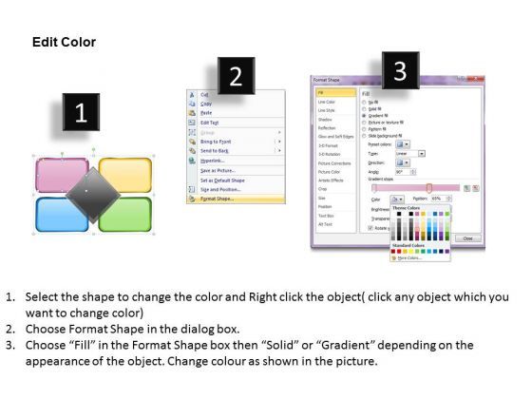Pick the red standard color swatch
The width and height of the screenshot is (532, 399).
399,252
